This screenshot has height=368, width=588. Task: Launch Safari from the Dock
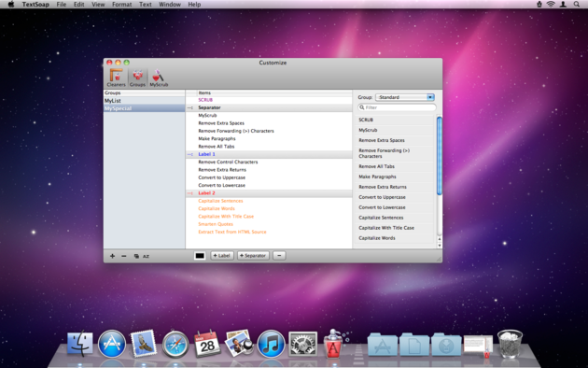click(x=175, y=344)
